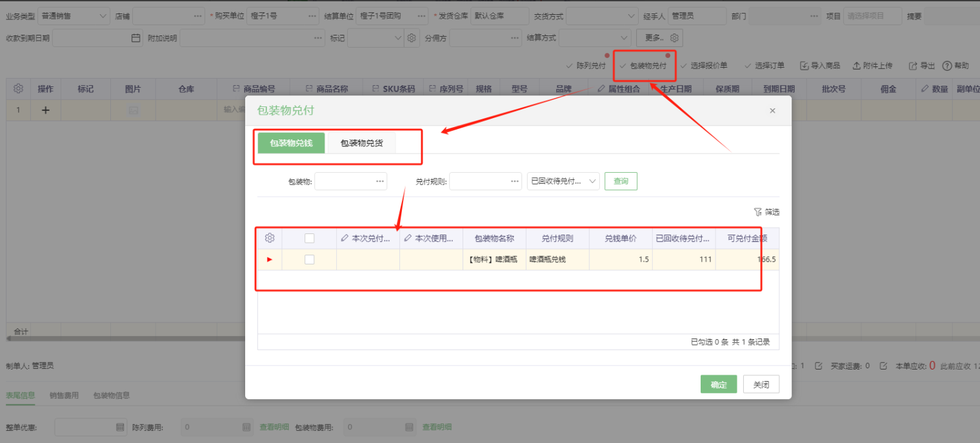The image size is (980, 443).
Task: Toggle 选择报价单 option
Action: pos(703,66)
